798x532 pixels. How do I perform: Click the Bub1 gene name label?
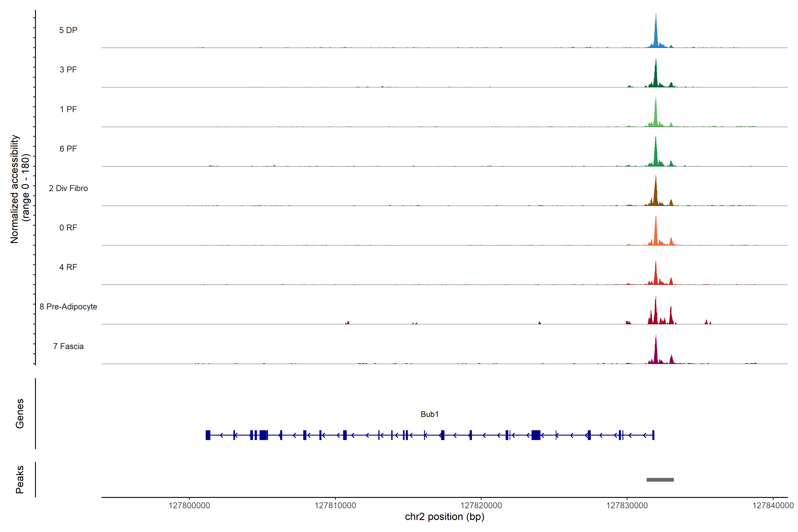(x=430, y=414)
